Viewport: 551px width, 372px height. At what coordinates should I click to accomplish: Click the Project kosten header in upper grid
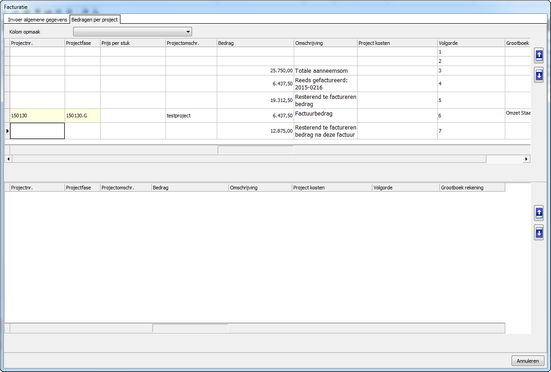(x=397, y=43)
